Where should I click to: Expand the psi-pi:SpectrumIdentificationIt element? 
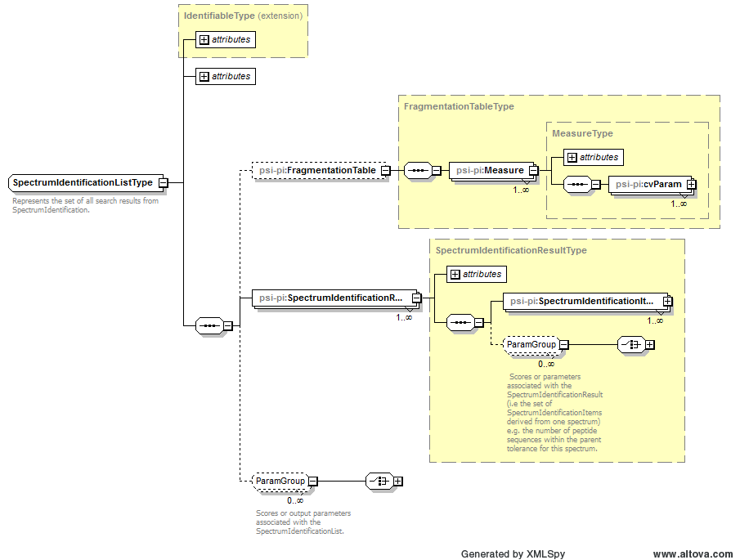(x=668, y=302)
